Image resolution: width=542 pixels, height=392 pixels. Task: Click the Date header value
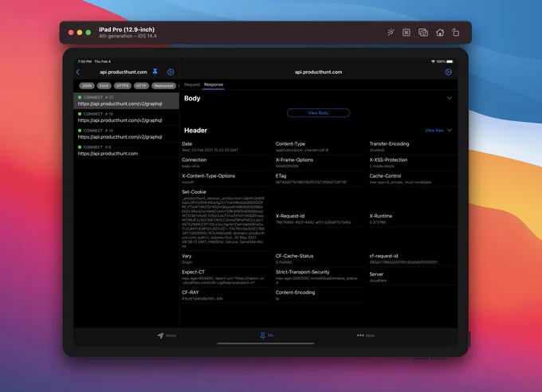point(210,150)
